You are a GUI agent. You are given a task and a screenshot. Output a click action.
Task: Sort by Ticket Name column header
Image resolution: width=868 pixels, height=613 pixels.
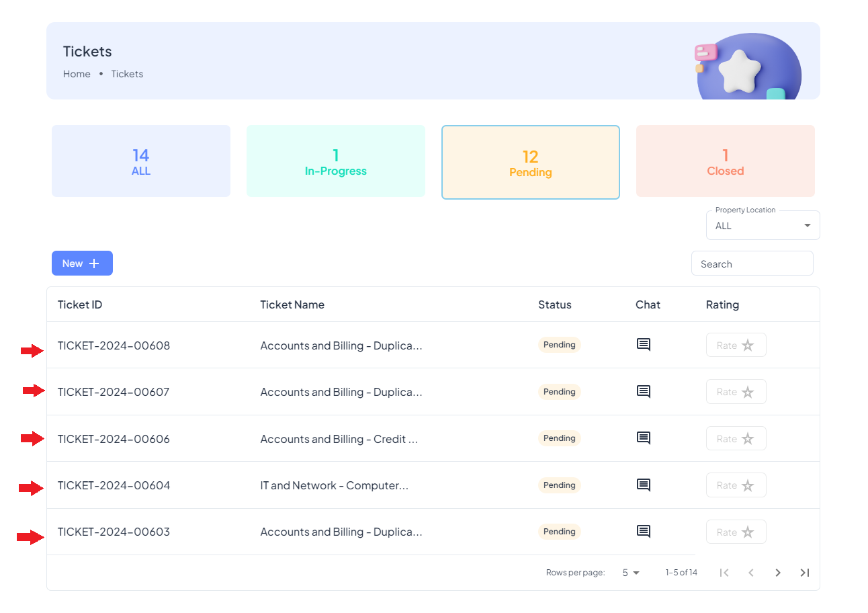[292, 304]
